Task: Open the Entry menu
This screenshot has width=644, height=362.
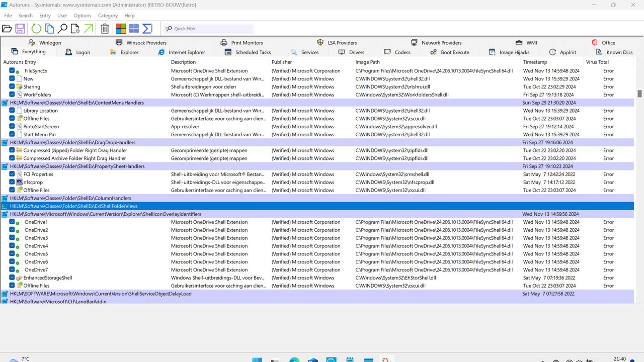Action: coord(45,16)
